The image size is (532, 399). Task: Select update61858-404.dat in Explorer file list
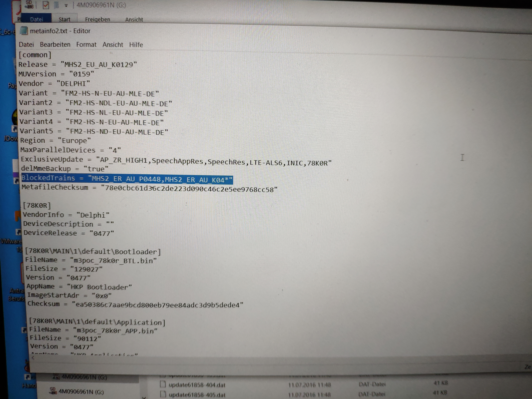[x=197, y=385]
